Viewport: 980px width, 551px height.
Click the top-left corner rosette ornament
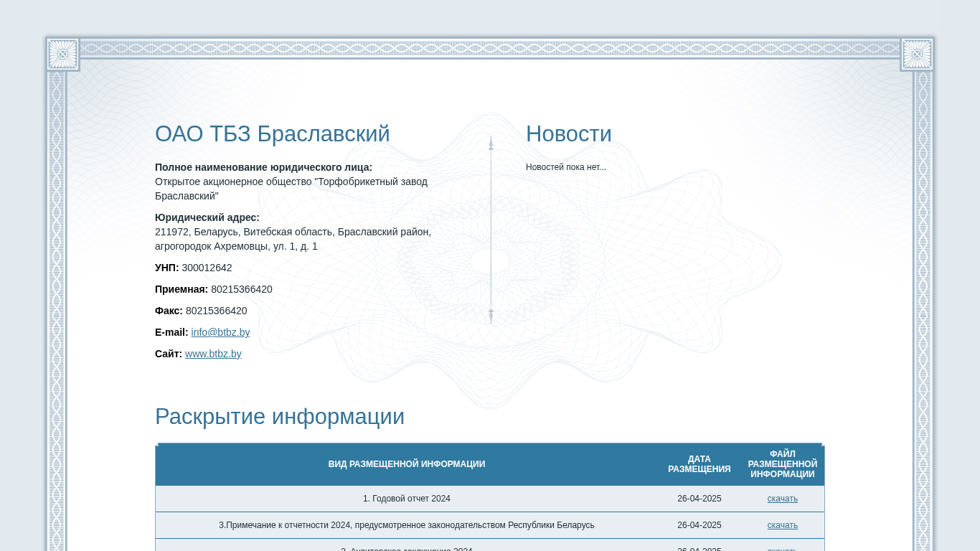pyautogui.click(x=62, y=55)
